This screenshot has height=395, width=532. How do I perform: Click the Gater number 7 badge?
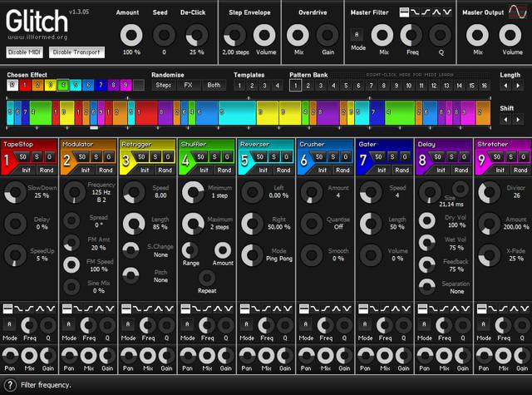pos(362,160)
